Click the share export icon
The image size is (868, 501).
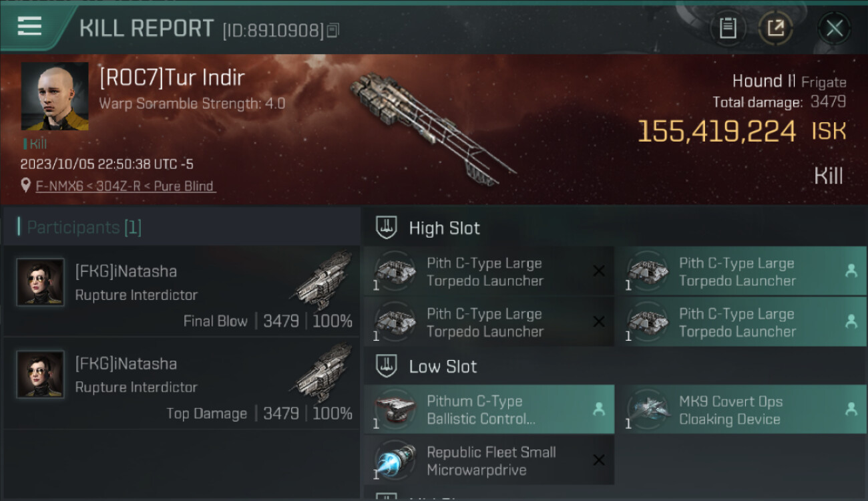(x=775, y=28)
